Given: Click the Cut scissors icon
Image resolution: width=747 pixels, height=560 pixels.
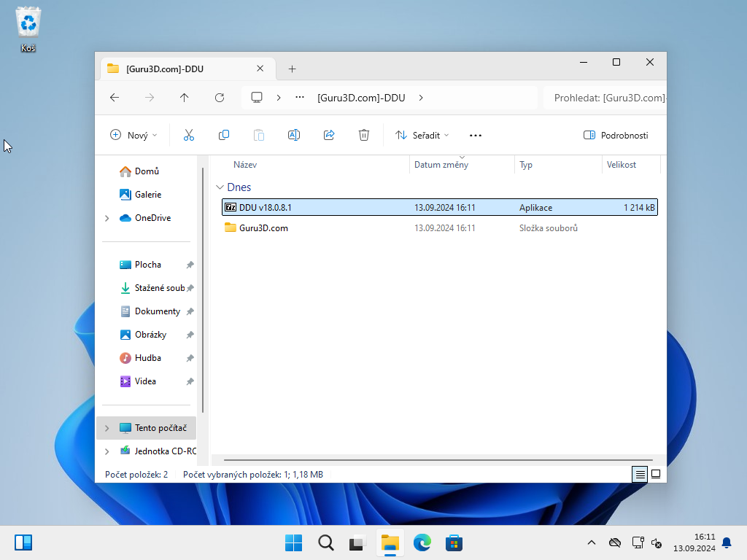Looking at the screenshot, I should coord(189,135).
